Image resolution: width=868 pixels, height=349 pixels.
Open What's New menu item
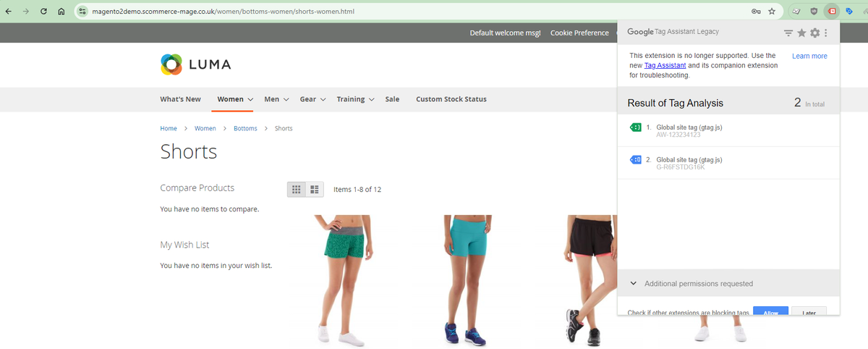180,99
